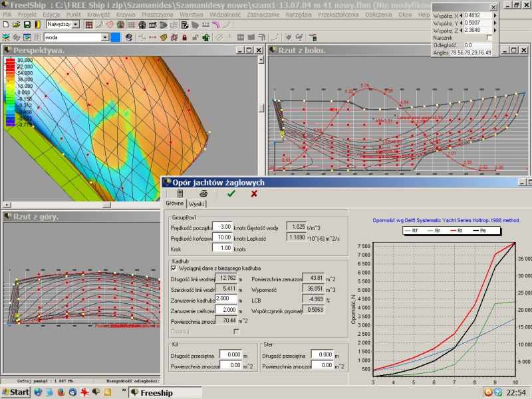Click the framed picture icon near layer box
Viewport: 532px width, 399px height.
tap(27, 37)
